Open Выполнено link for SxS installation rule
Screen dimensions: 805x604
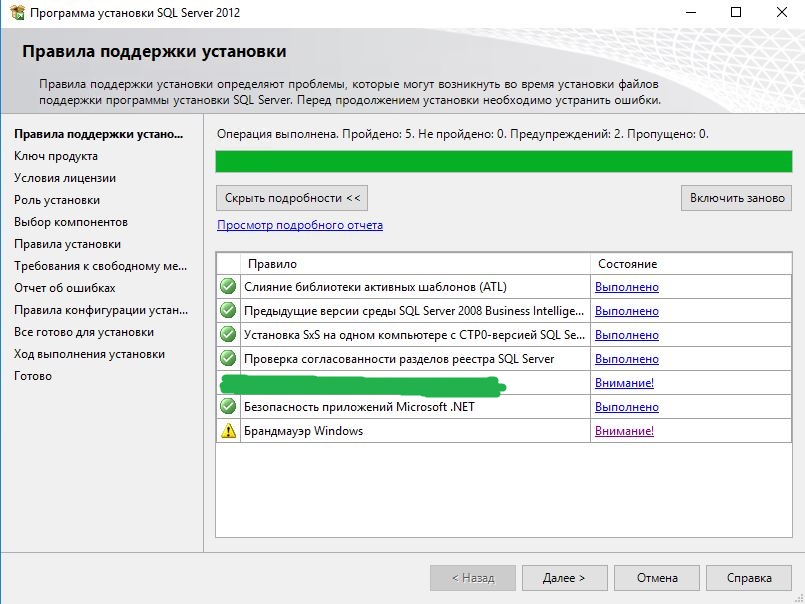pyautogui.click(x=626, y=335)
